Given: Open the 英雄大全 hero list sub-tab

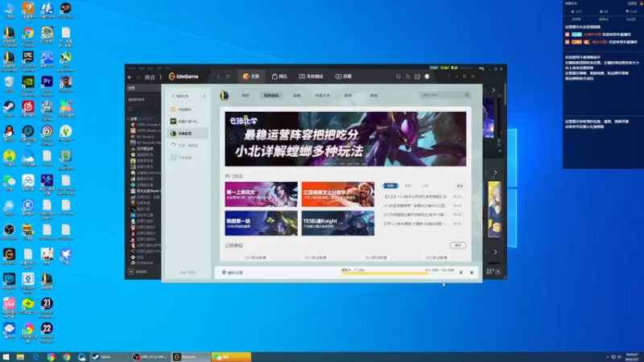Looking at the screenshot, I should pyautogui.click(x=322, y=95).
